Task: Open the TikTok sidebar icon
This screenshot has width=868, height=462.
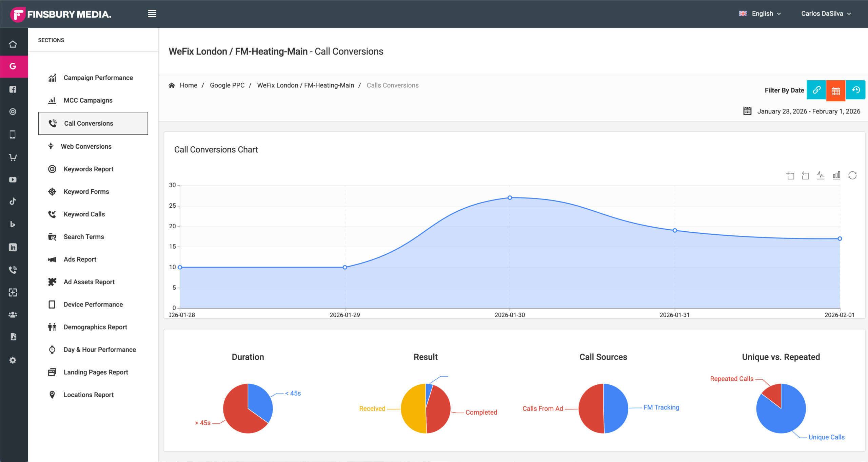Action: 13,202
